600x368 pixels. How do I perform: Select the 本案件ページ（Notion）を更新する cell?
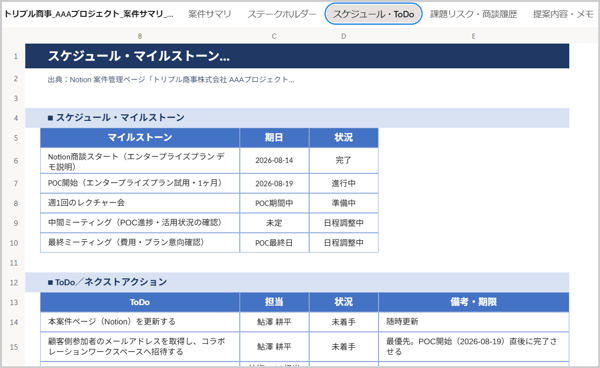[140, 322]
